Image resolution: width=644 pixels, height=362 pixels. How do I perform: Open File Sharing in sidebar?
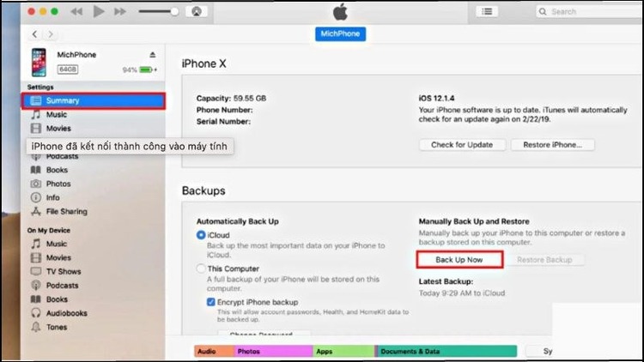[66, 212]
